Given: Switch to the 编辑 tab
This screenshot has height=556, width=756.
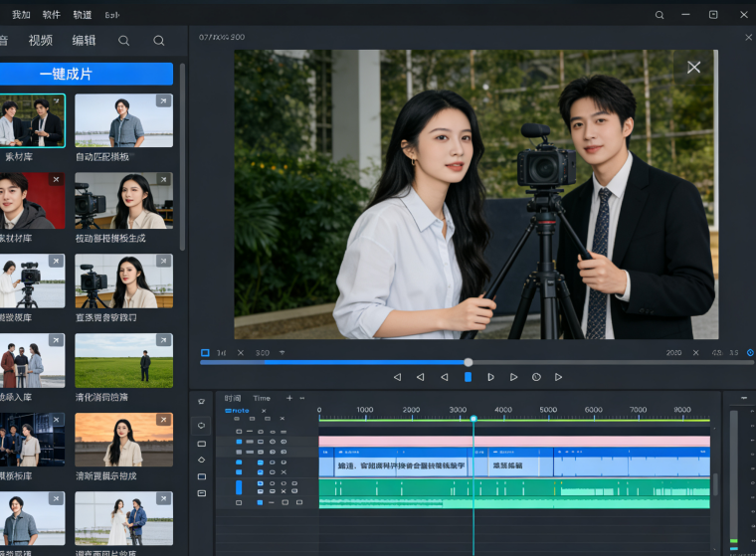Looking at the screenshot, I should [x=85, y=41].
